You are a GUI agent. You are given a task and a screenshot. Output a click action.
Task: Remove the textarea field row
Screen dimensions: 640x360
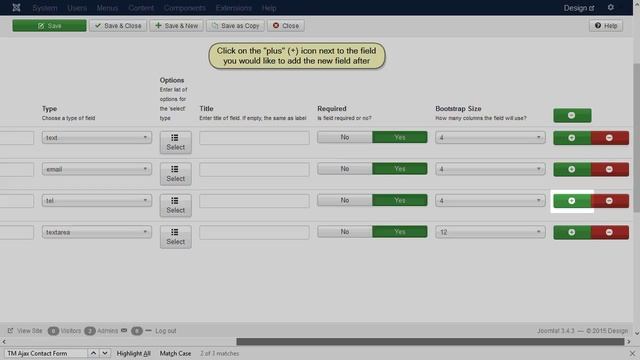pyautogui.click(x=609, y=232)
